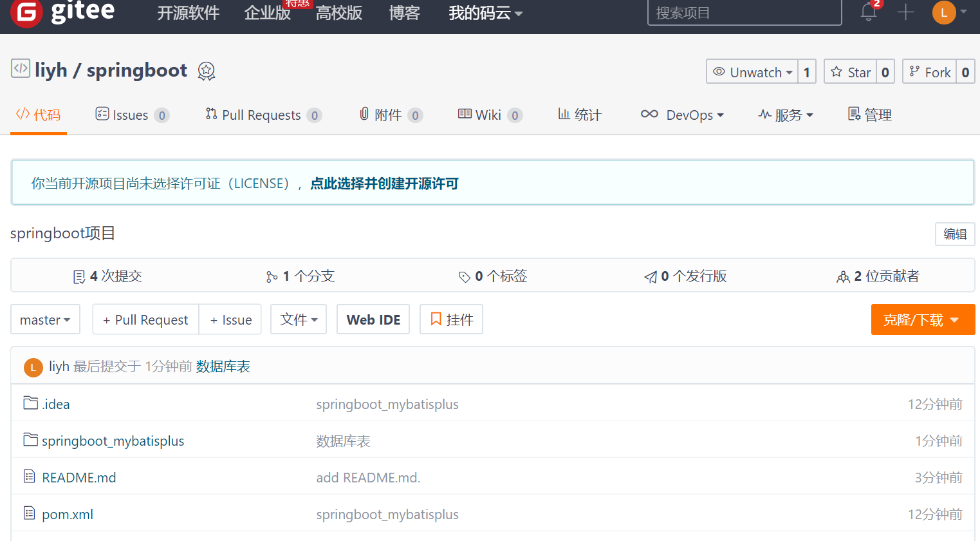Click the watch count 1
This screenshot has height=541, width=980.
[x=807, y=71]
